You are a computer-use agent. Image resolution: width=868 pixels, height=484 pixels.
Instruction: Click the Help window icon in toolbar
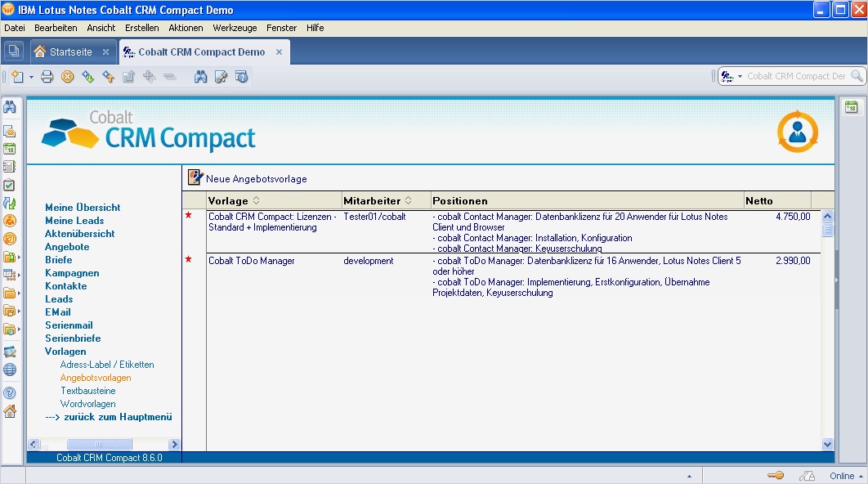click(241, 77)
